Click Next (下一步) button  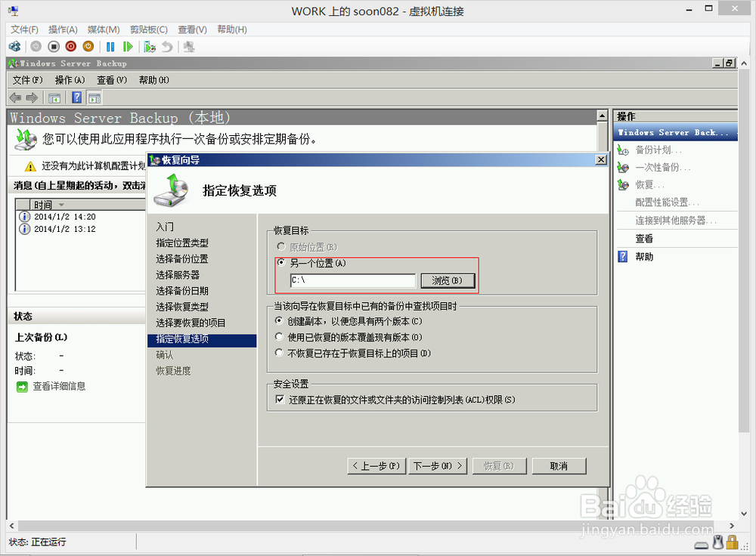point(438,466)
